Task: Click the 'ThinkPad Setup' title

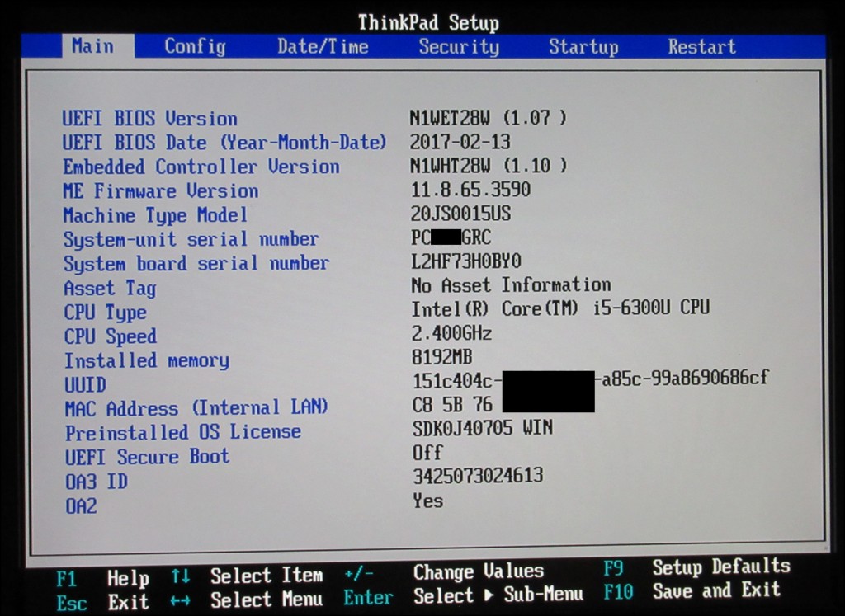Action: (428, 22)
